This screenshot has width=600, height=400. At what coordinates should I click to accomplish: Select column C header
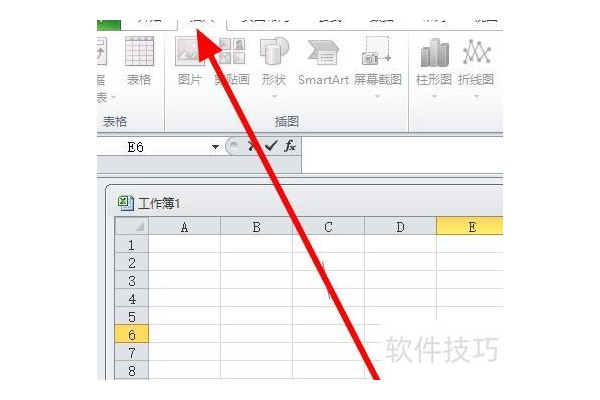(328, 226)
